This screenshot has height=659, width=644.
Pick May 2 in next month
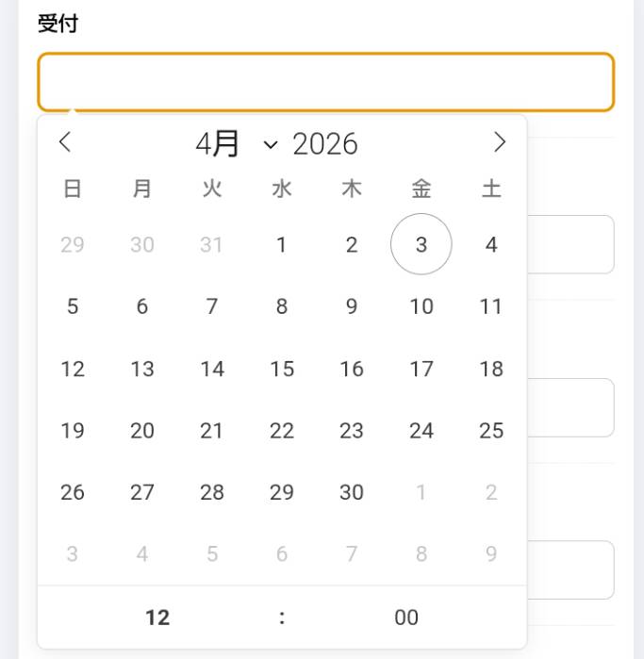[490, 492]
